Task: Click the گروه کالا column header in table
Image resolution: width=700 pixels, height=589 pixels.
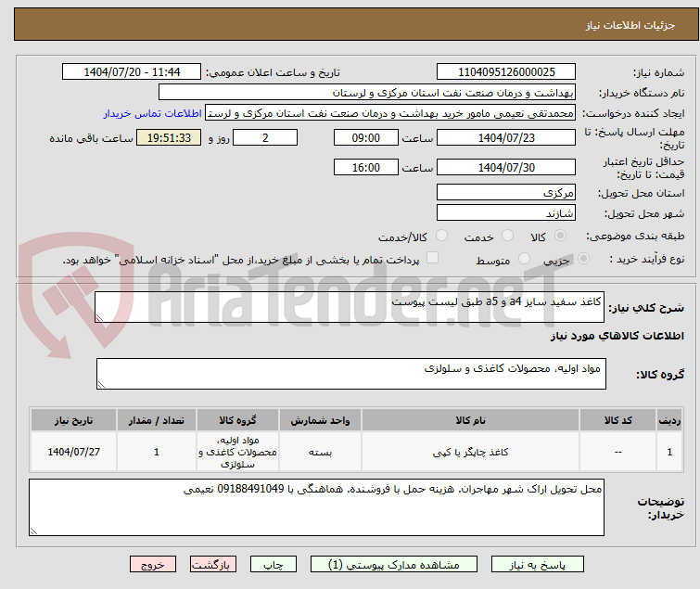Action: [x=237, y=420]
